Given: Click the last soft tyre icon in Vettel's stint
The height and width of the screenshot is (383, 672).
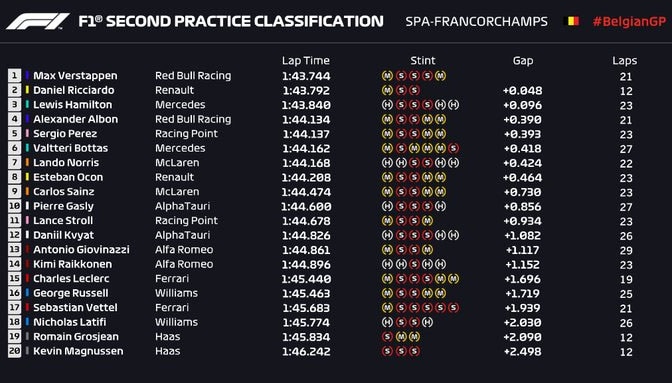Looking at the screenshot, I should (x=453, y=308).
